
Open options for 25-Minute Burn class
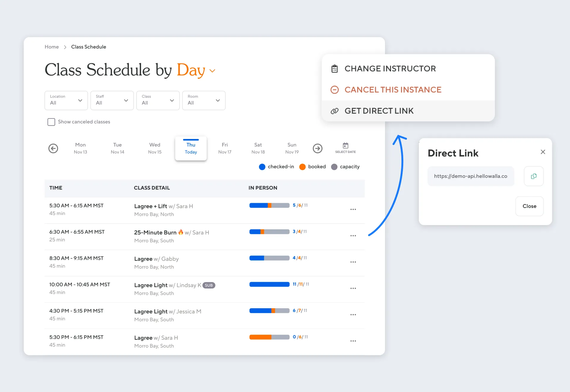click(353, 236)
